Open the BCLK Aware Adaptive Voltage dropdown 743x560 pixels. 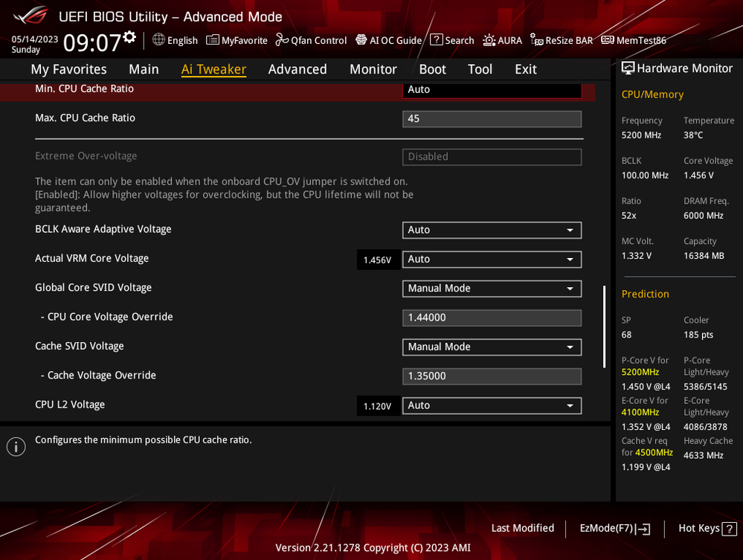pos(491,230)
